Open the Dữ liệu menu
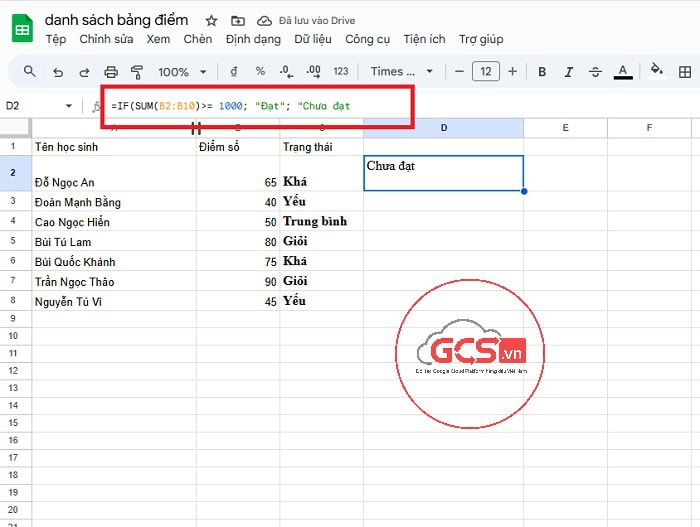The height and width of the screenshot is (527, 700). point(313,39)
